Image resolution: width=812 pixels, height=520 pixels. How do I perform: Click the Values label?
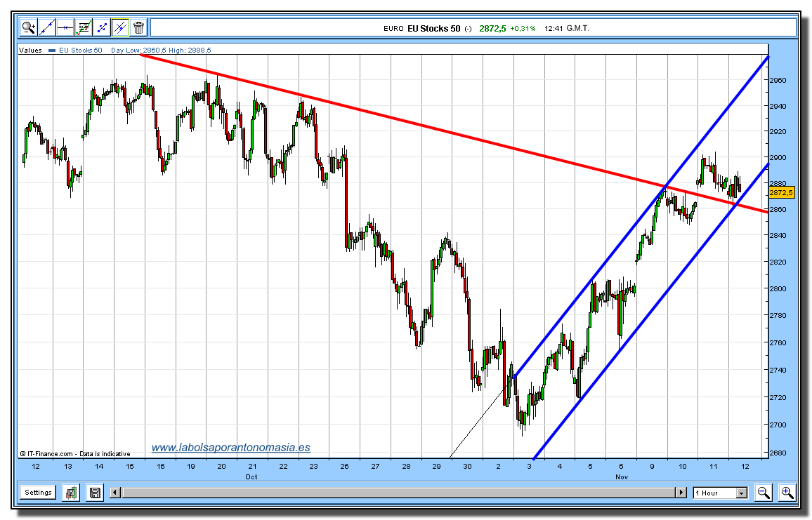30,51
